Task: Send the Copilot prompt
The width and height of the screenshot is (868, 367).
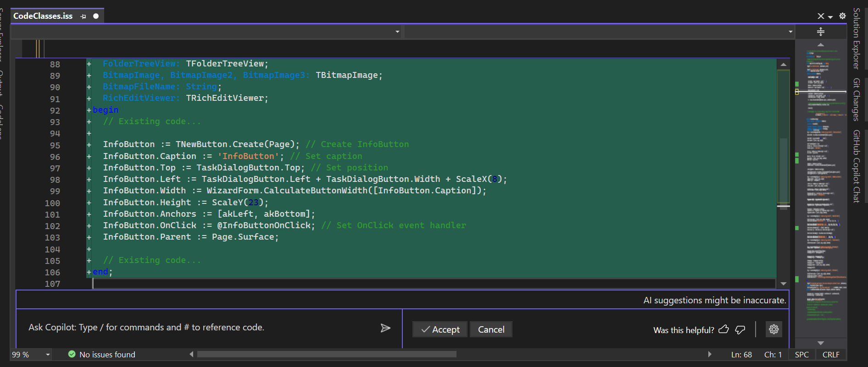Action: pyautogui.click(x=385, y=328)
